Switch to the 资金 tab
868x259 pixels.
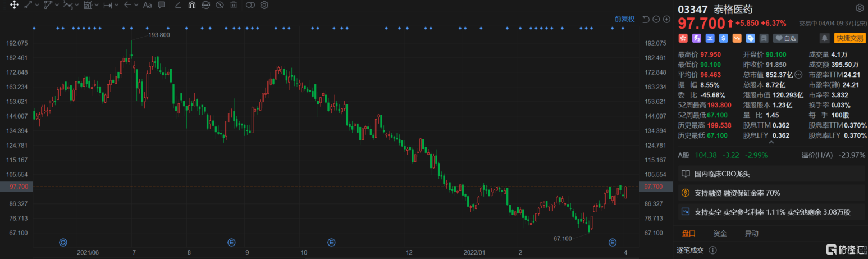click(720, 234)
